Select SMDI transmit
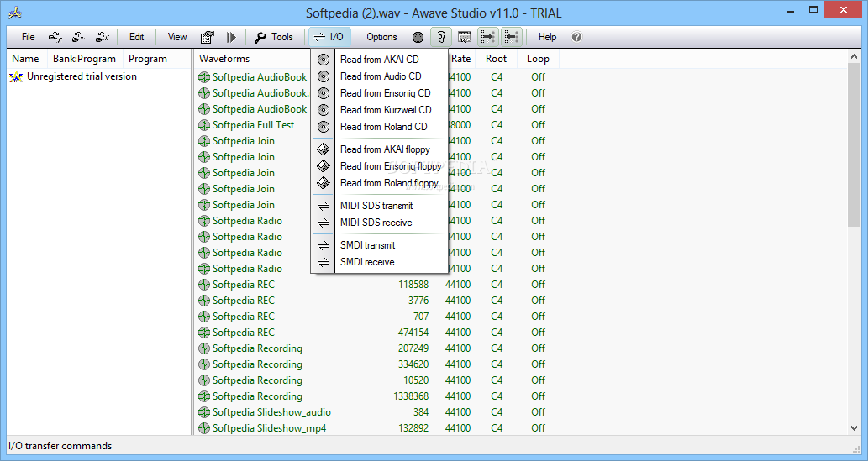The image size is (868, 461). pos(380,245)
